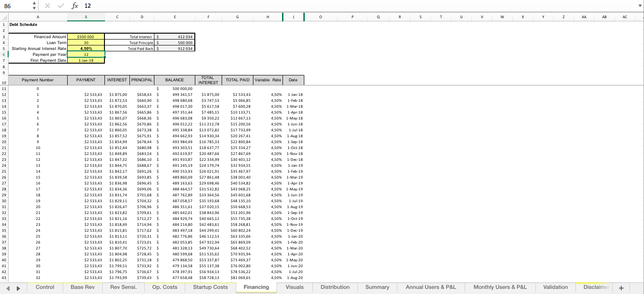Switch to the Validation sheet tab
The image size is (644, 294).
(x=555, y=287)
